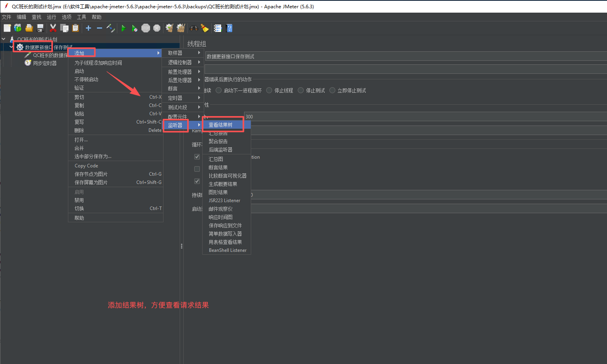This screenshot has height=364, width=607.
Task: Choose 聚合报告 listener
Action: tap(227, 141)
